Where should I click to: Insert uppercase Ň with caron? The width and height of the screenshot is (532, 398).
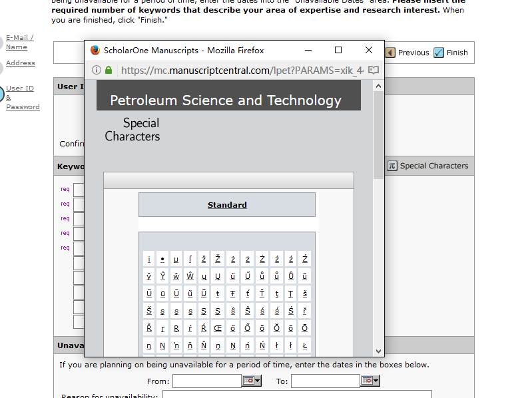(x=204, y=345)
